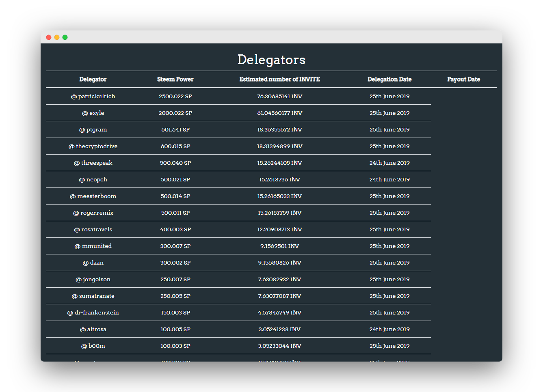The width and height of the screenshot is (543, 392).
Task: Click the delegation date in the patrickulrich row
Action: [x=389, y=96]
